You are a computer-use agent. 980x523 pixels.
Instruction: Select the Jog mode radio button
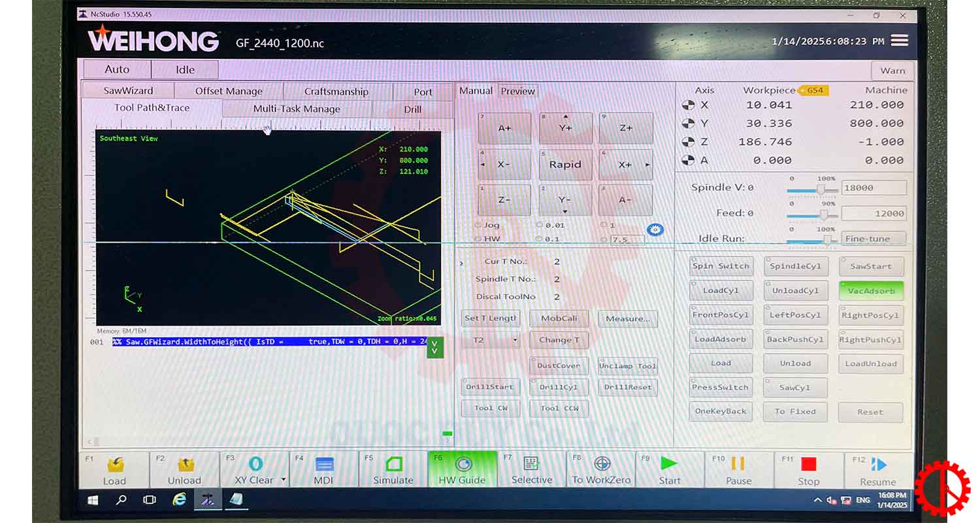(479, 225)
